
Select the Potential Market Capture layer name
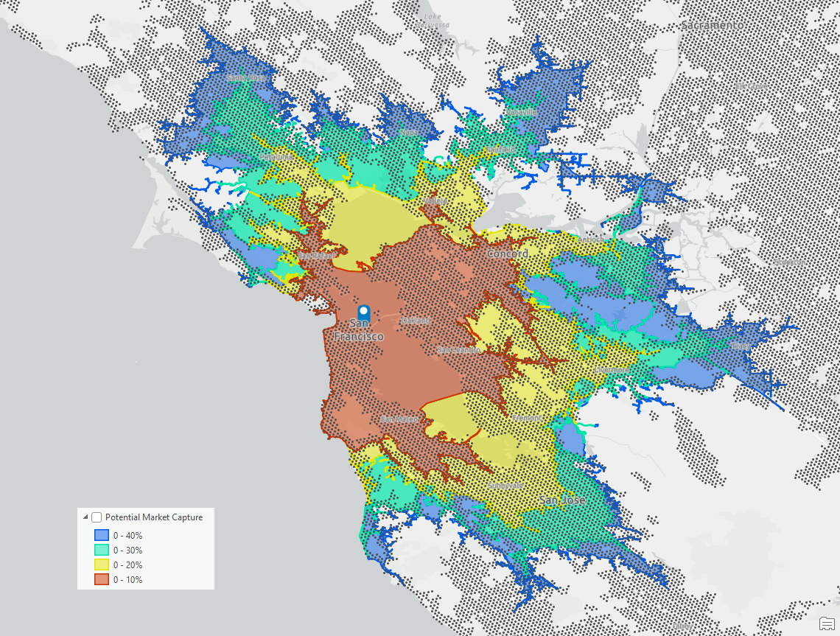pyautogui.click(x=154, y=517)
